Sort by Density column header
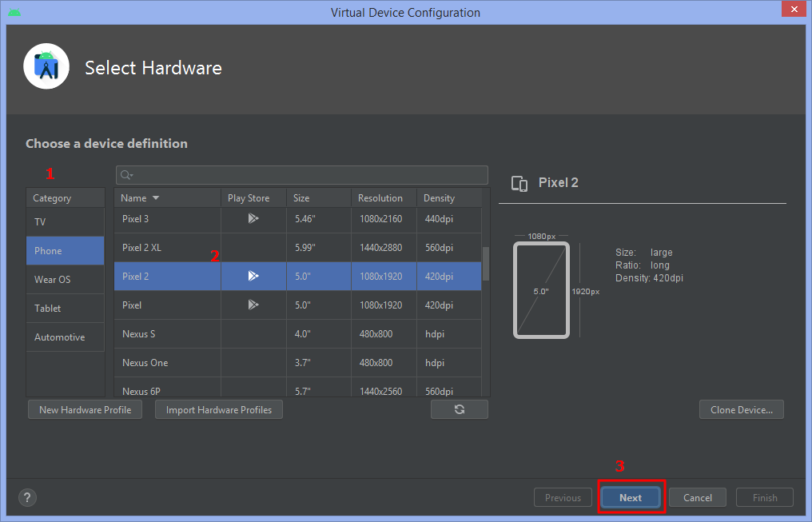Screen dimensions: 812x522 (449, 197)
